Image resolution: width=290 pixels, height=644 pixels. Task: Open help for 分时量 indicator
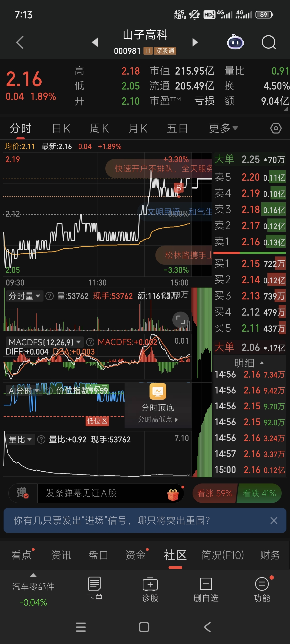[49, 296]
